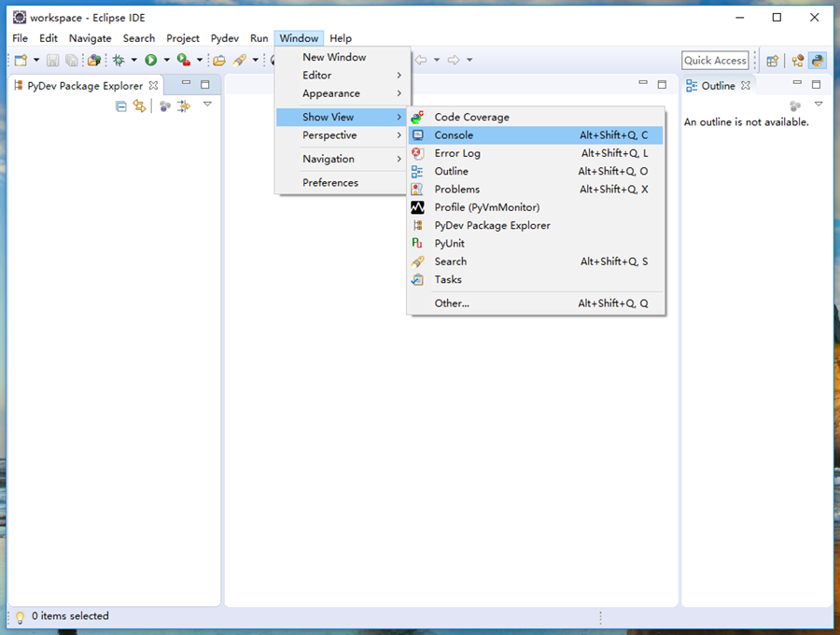Click the greyed spheres icon in Outline toolbar

pyautogui.click(x=795, y=106)
